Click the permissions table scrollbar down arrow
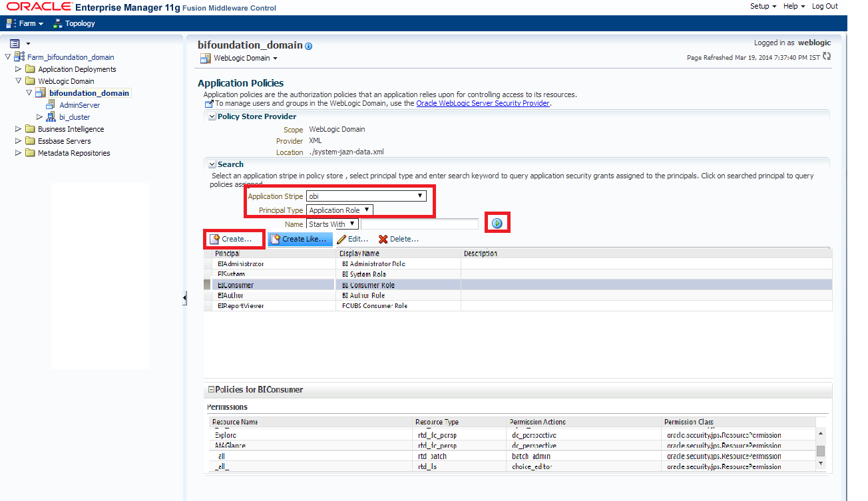The width and height of the screenshot is (868, 501). (821, 462)
